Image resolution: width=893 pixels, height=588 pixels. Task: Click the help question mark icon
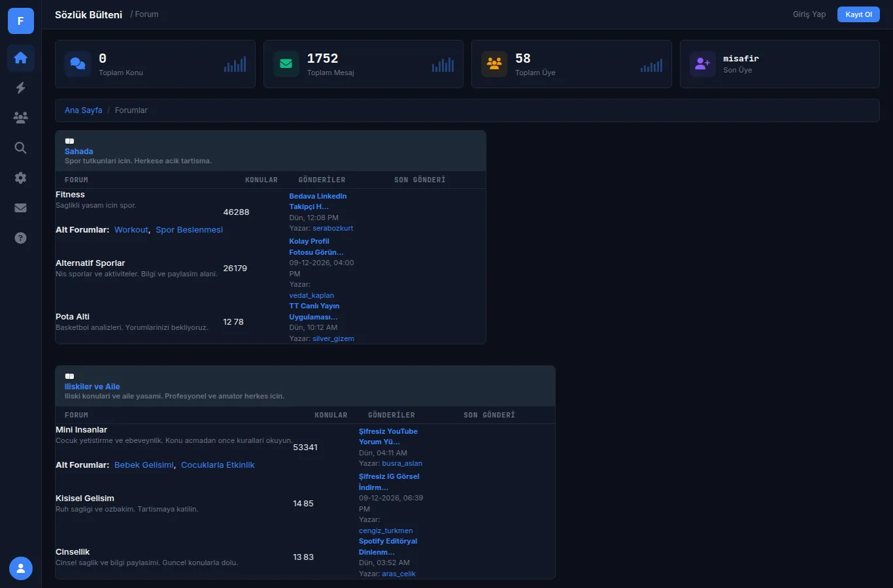pos(21,238)
